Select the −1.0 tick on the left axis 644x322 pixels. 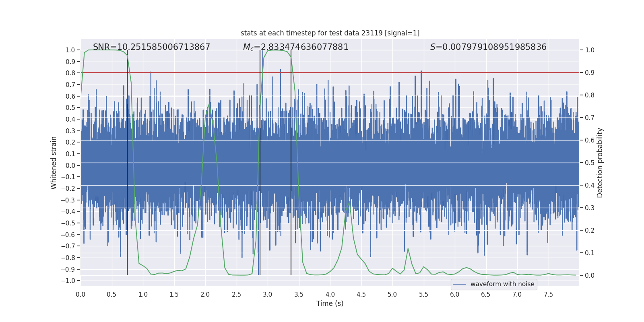coord(70,281)
